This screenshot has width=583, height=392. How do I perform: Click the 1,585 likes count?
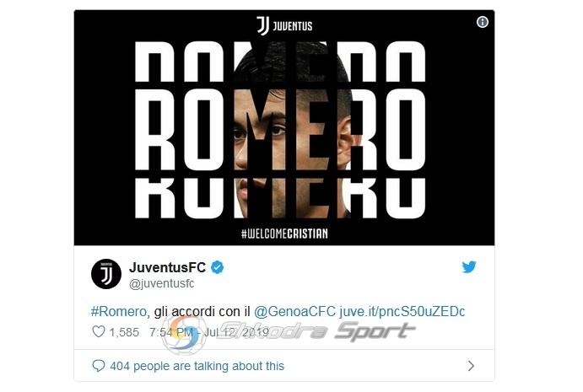[124, 332]
